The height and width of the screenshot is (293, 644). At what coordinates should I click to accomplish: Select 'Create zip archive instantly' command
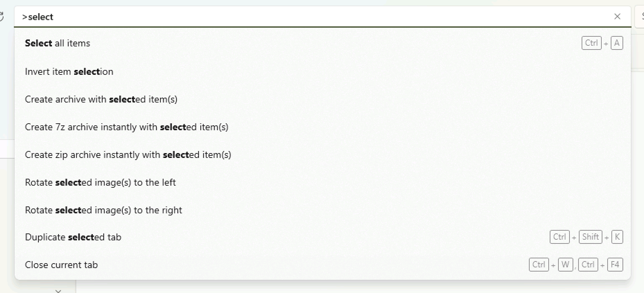pyautogui.click(x=128, y=155)
